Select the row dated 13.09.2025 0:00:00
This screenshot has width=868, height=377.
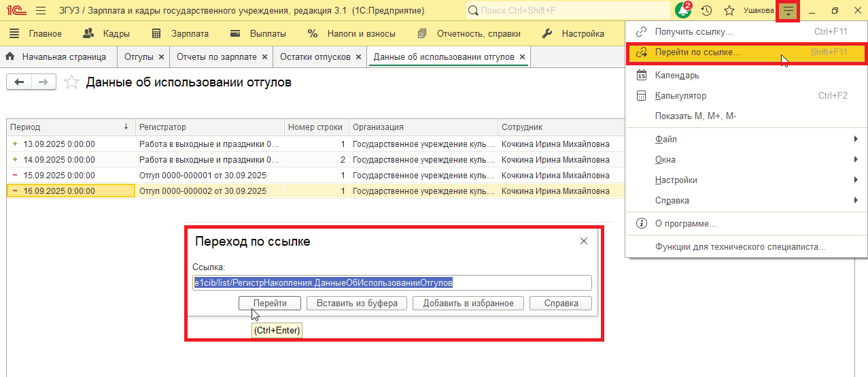point(315,144)
